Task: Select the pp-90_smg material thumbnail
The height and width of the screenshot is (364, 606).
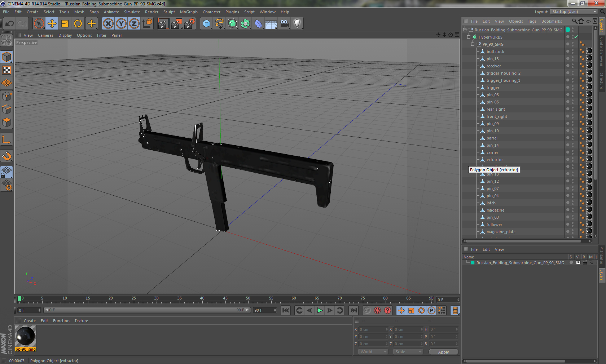Action: click(26, 336)
